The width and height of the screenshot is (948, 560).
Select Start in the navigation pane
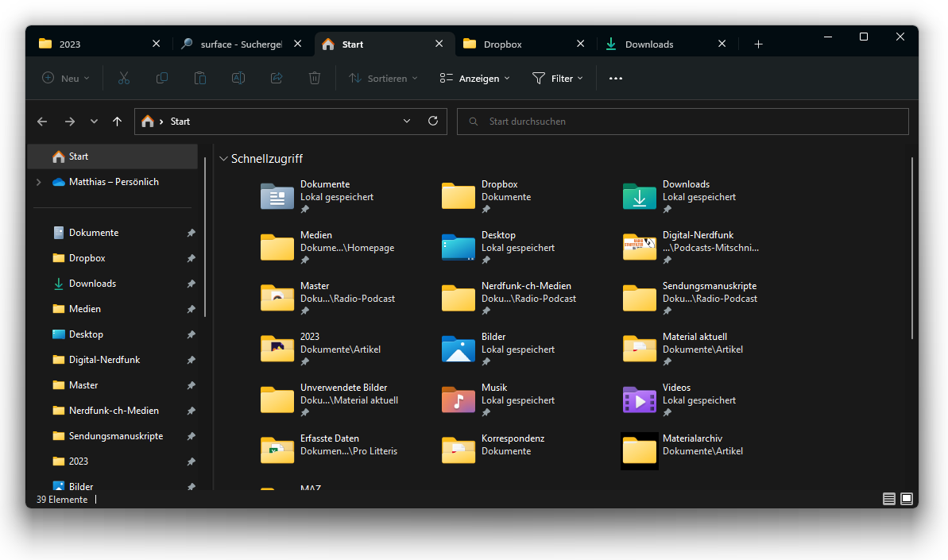(113, 156)
